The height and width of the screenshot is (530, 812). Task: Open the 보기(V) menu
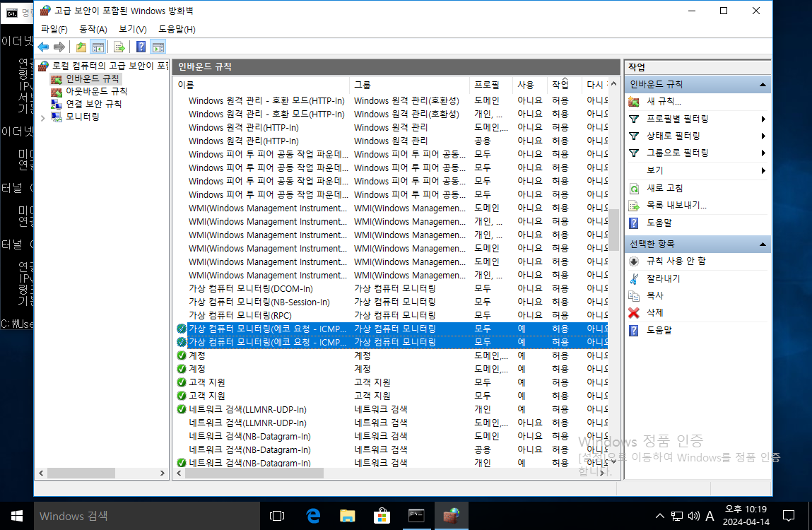(x=133, y=30)
